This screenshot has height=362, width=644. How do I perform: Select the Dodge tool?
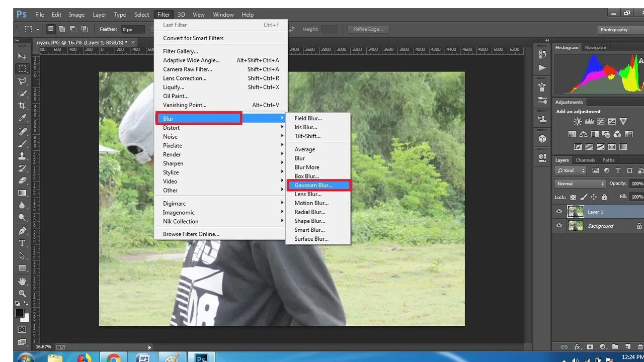tap(22, 218)
